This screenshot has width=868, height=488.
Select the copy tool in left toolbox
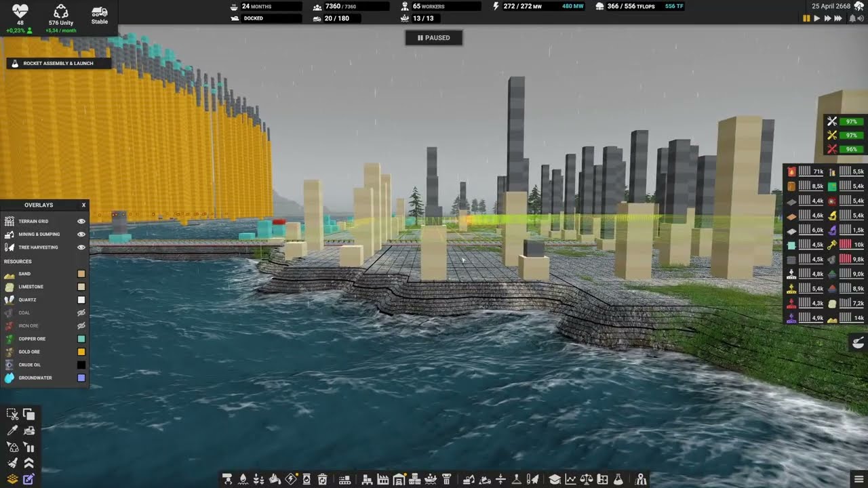point(28,414)
